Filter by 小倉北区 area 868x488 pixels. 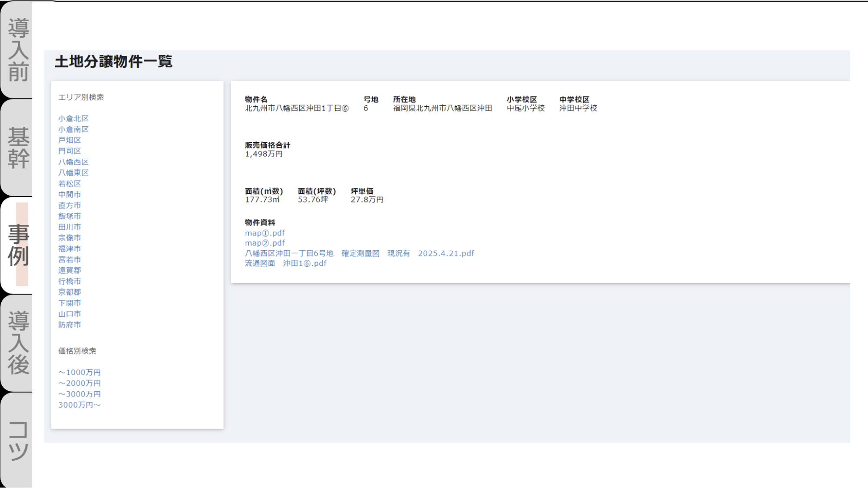tap(73, 118)
